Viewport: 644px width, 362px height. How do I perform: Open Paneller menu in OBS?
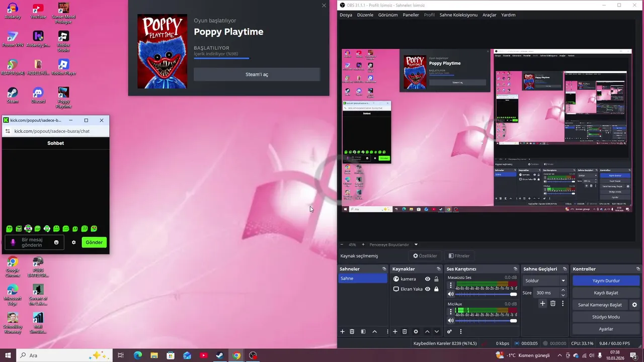coord(411,15)
